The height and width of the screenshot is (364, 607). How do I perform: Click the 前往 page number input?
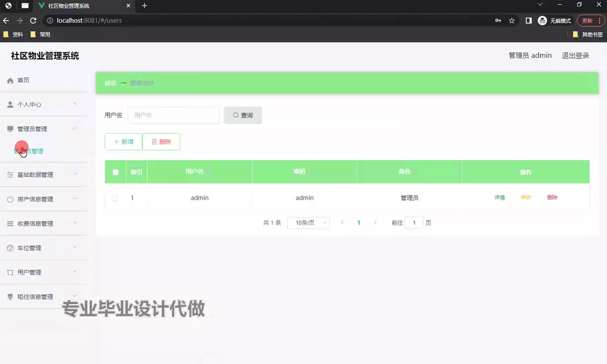414,223
